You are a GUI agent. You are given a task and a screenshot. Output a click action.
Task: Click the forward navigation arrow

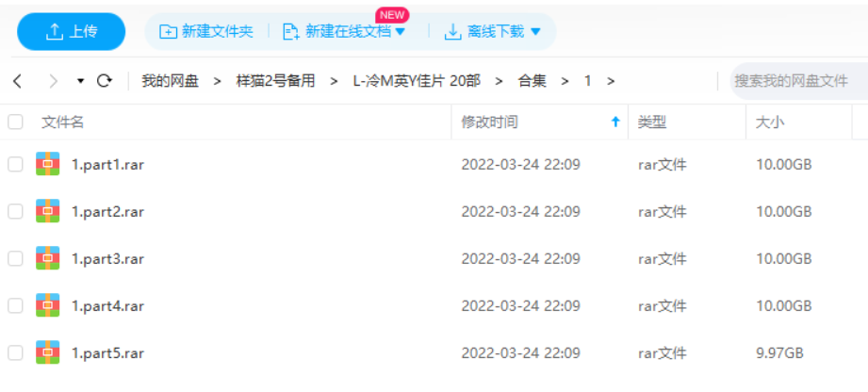53,81
